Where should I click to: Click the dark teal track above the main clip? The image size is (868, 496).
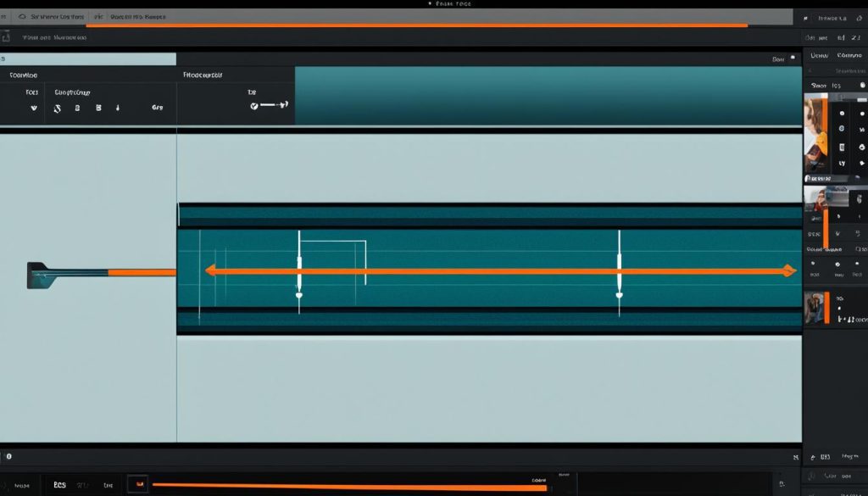tap(489, 216)
